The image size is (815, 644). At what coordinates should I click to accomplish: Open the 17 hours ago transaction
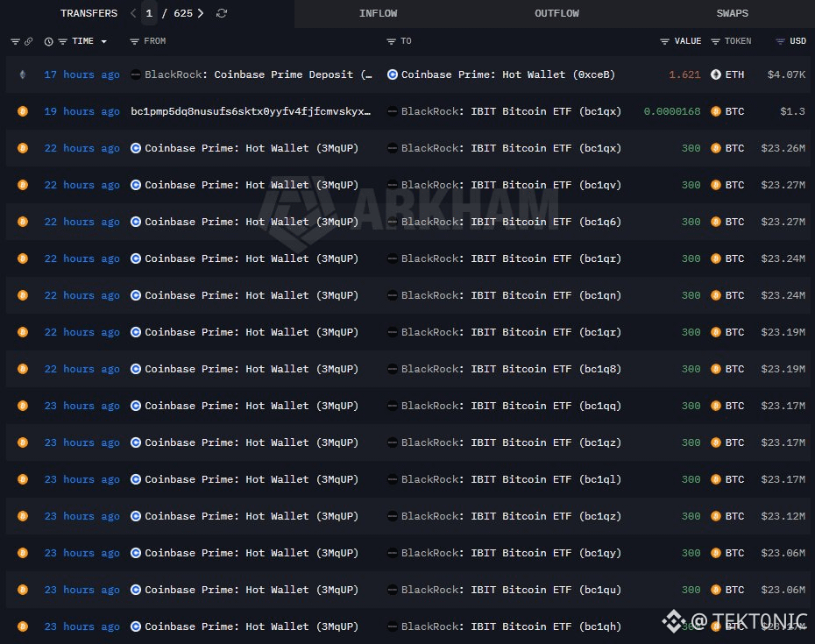[81, 74]
